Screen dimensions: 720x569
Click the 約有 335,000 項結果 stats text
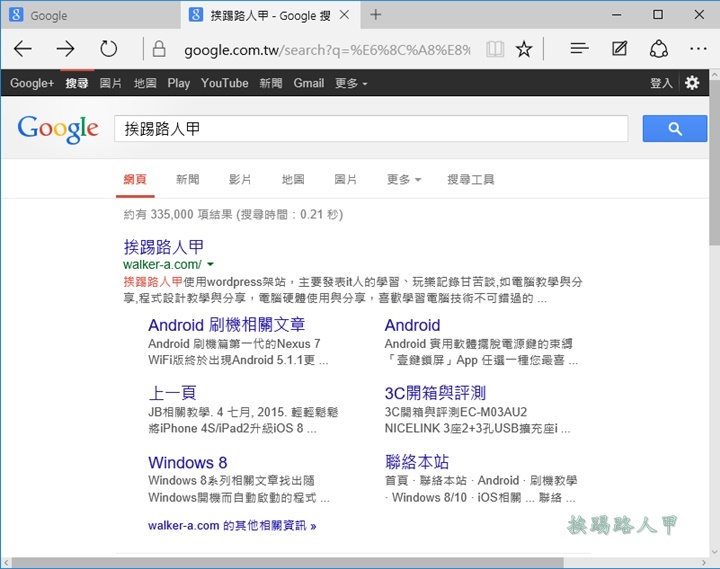coord(233,214)
